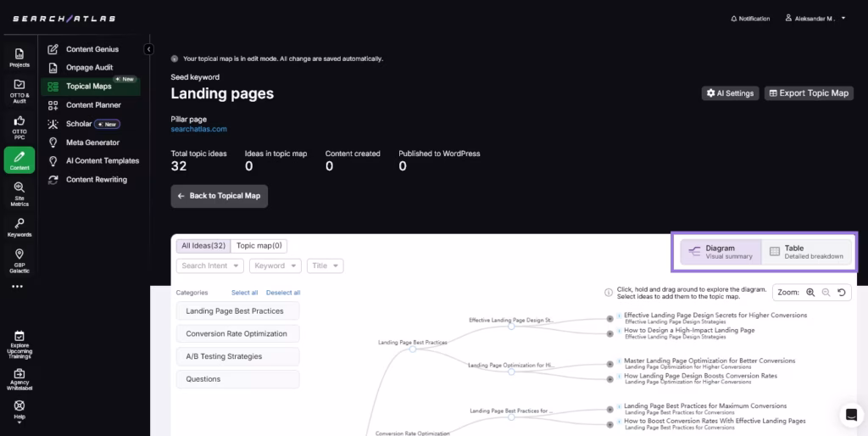The height and width of the screenshot is (436, 868).
Task: Open the Projects icon in left rail
Action: click(19, 57)
